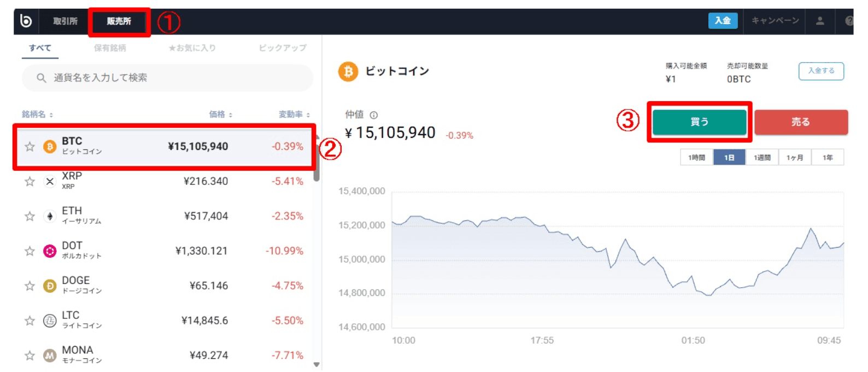The height and width of the screenshot is (372, 868).
Task: Click the Dogecoin coin icon
Action: pyautogui.click(x=50, y=286)
